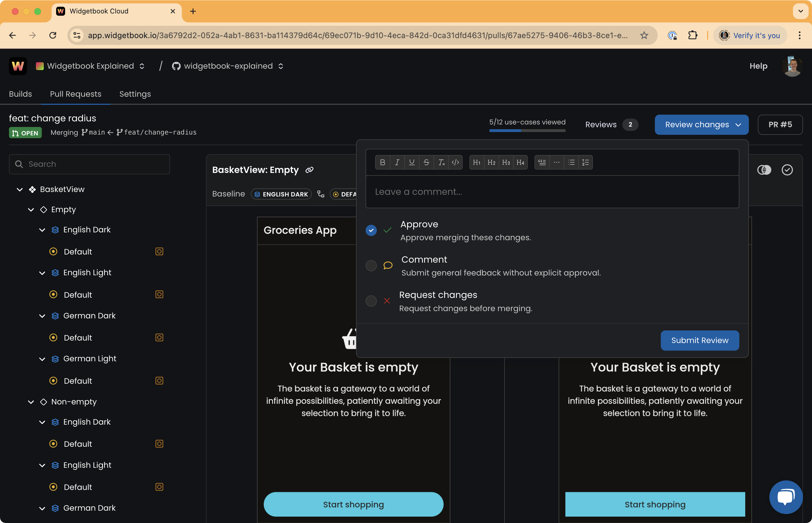Toggle bold formatting in comment editor
Viewport: 812px width, 523px height.
pyautogui.click(x=382, y=162)
